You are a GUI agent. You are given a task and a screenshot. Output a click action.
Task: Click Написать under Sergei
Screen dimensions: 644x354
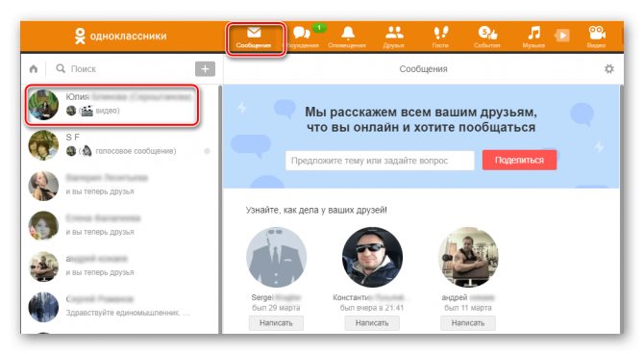276,323
